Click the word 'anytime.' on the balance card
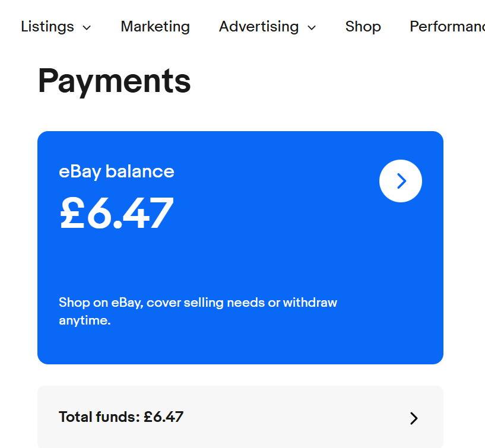The height and width of the screenshot is (448, 485). [x=85, y=321]
